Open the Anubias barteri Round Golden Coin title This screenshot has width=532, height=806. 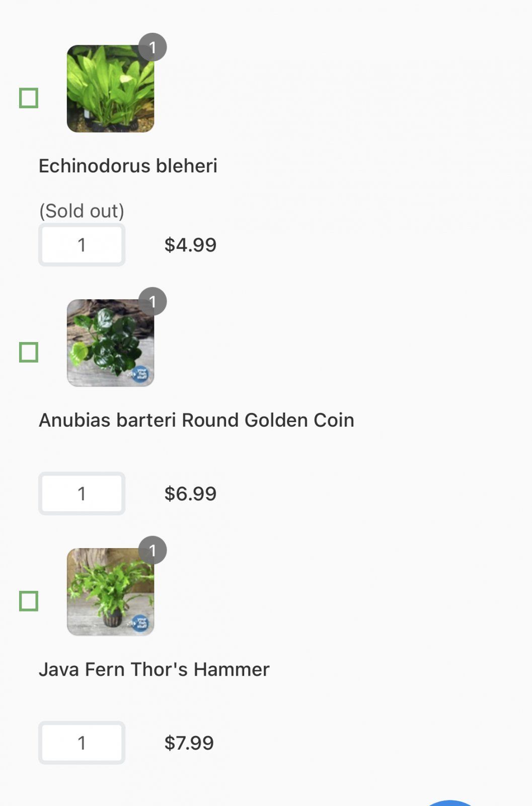click(x=196, y=420)
